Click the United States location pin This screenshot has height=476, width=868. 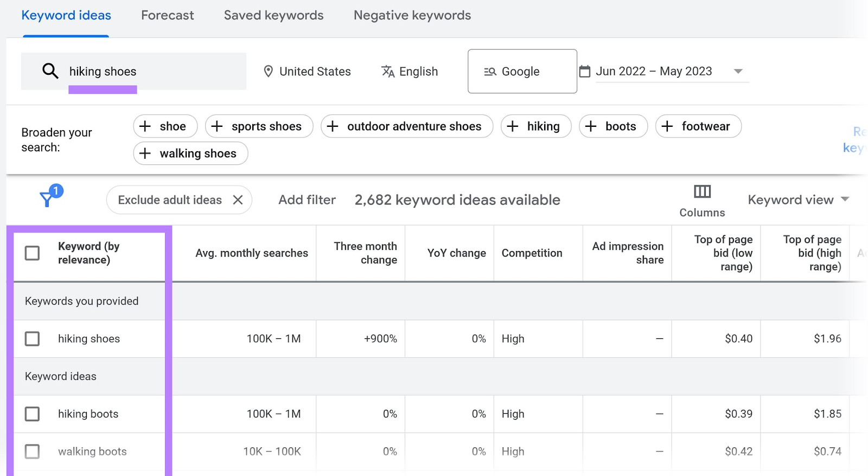[x=268, y=72]
